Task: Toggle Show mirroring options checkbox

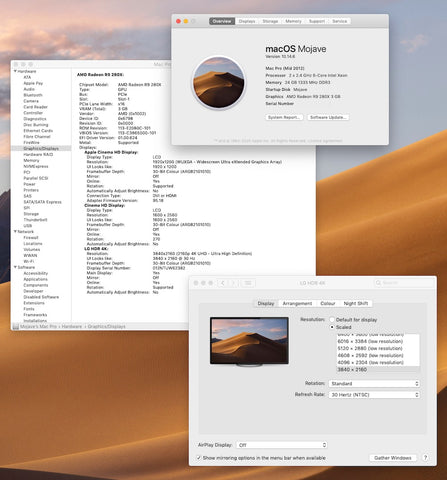Action: click(x=199, y=458)
